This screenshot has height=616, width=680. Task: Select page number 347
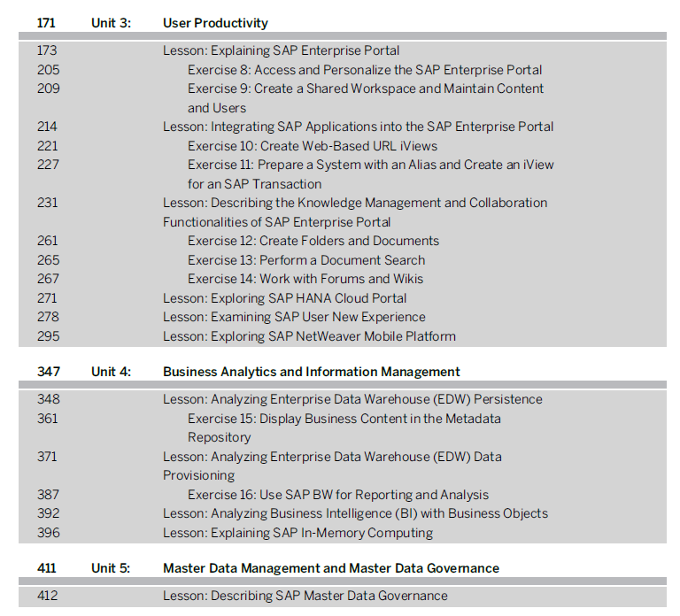click(x=48, y=372)
